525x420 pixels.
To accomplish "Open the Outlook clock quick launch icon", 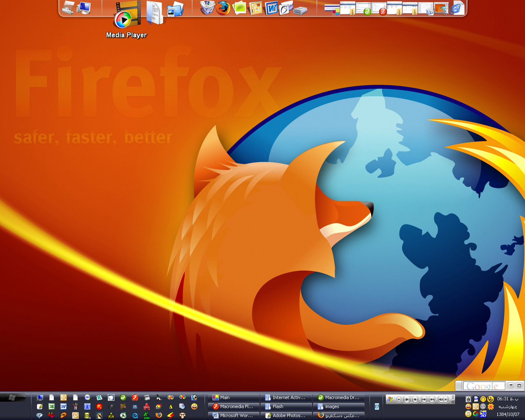I will 63,397.
